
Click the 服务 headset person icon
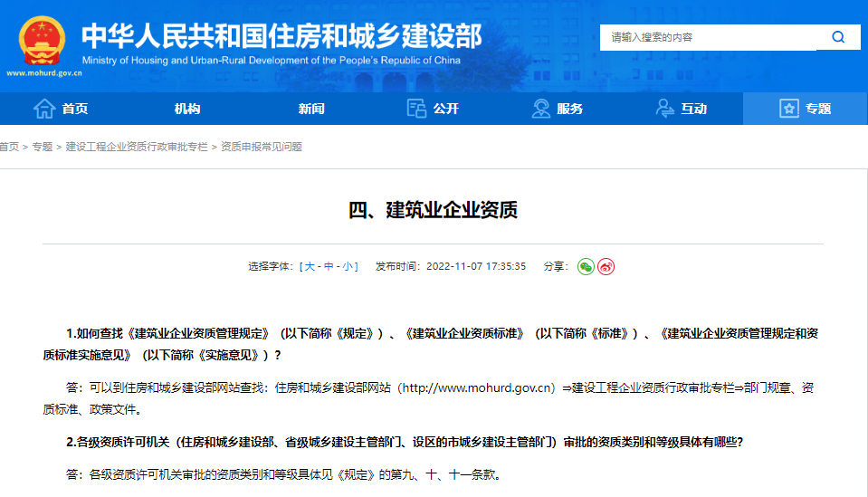(x=541, y=109)
